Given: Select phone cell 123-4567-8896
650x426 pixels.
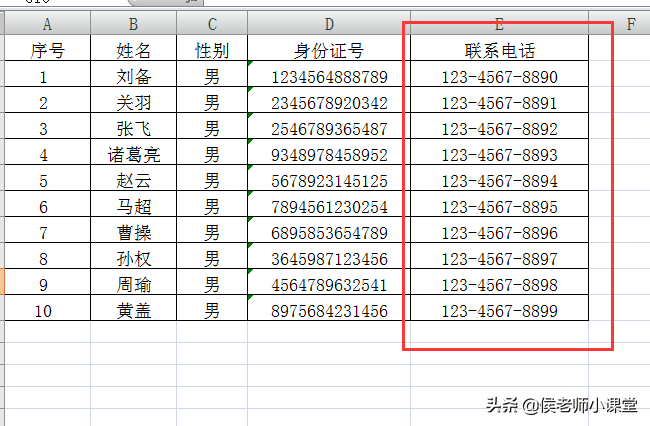Looking at the screenshot, I should point(500,230).
